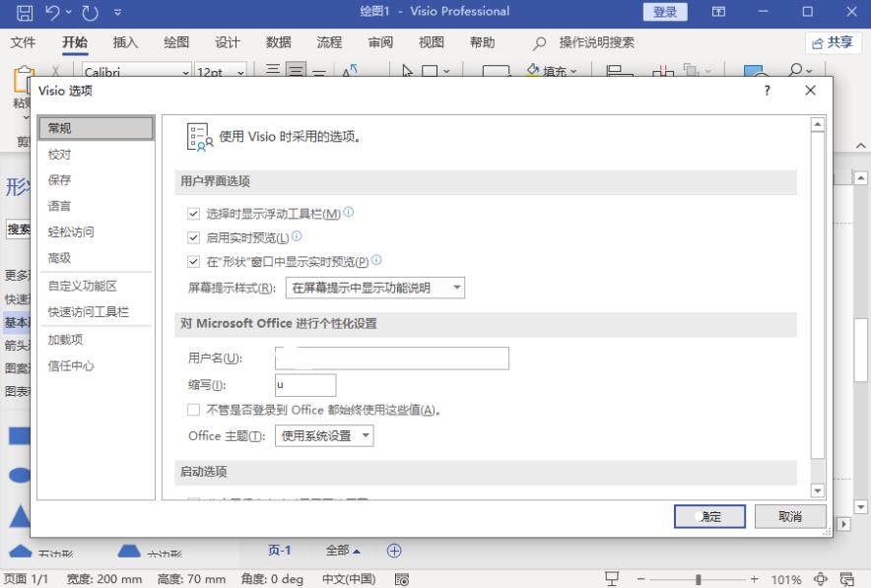
Task: Open the 12pt font size dropdown
Action: (x=240, y=72)
